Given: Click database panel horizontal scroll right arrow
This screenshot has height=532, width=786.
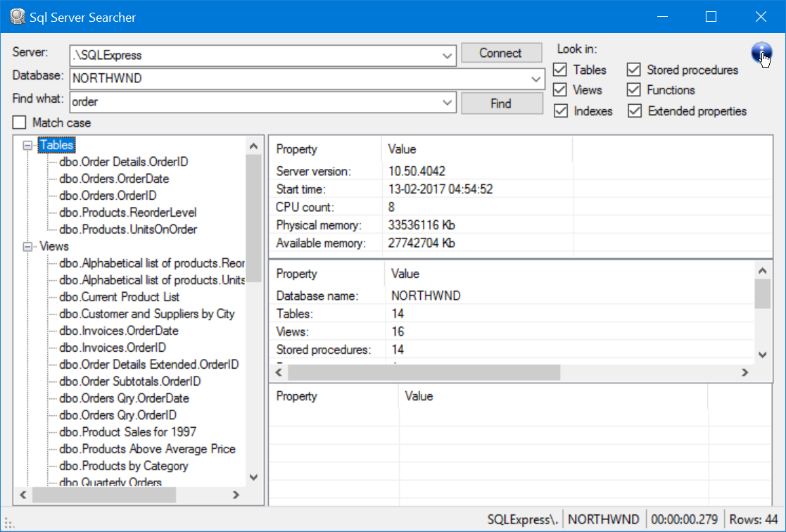Looking at the screenshot, I should pyautogui.click(x=745, y=372).
